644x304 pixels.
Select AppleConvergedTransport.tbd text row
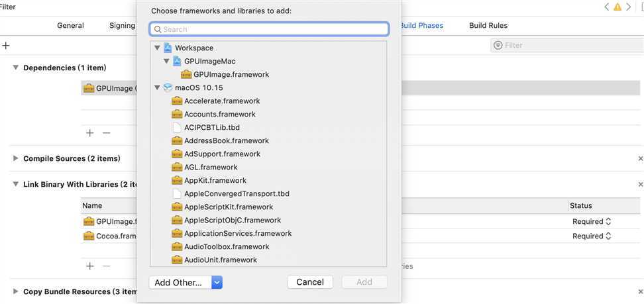237,193
